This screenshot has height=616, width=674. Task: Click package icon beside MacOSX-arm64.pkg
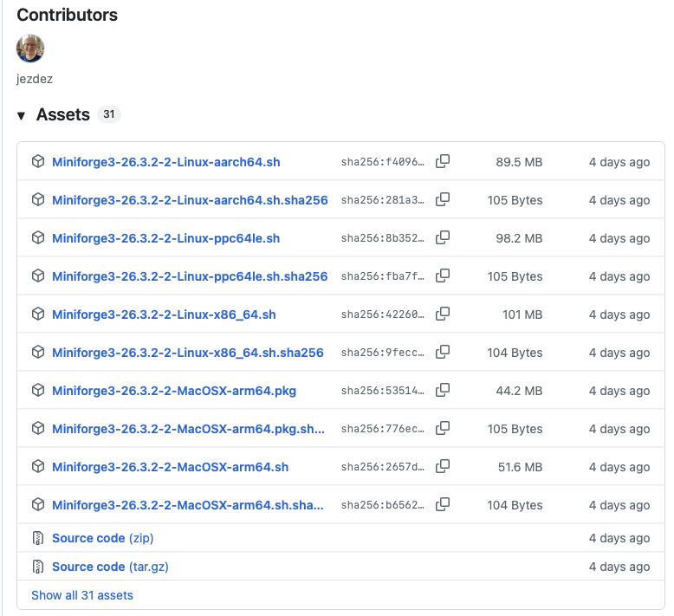38,391
